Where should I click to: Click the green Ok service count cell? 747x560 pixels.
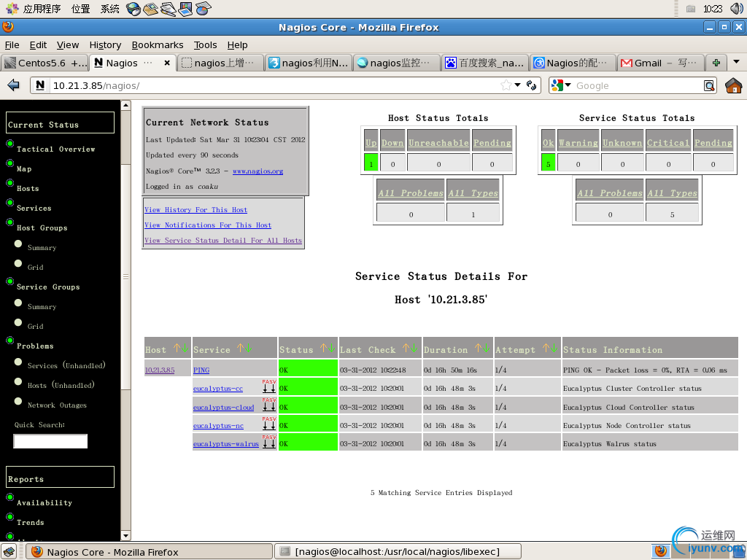(548, 162)
